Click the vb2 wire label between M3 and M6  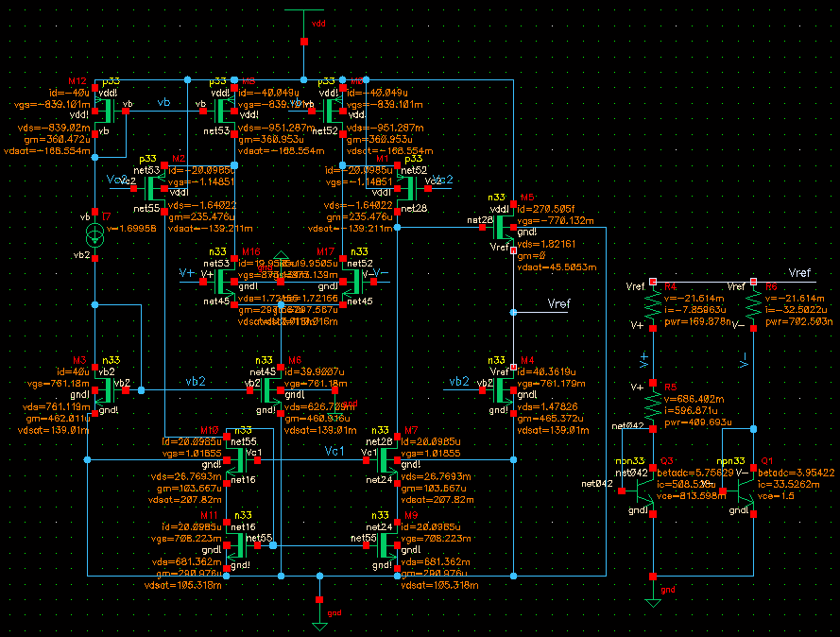pos(195,382)
